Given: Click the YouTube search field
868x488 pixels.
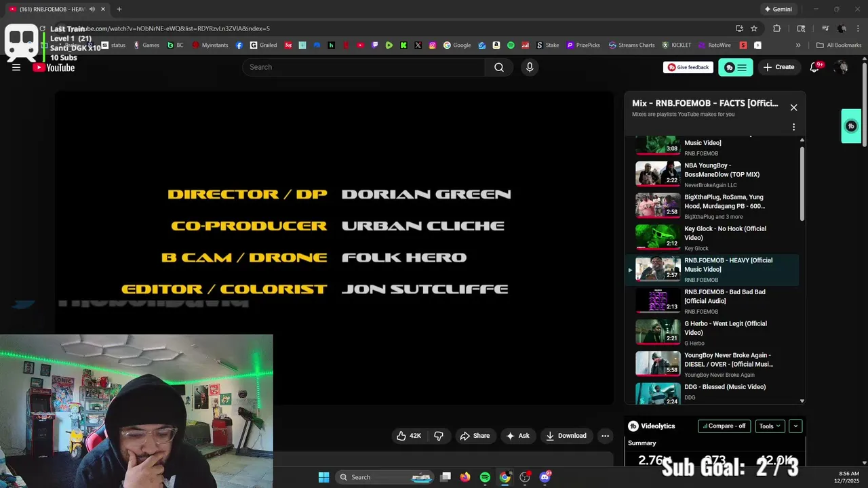Looking at the screenshot, I should point(363,67).
